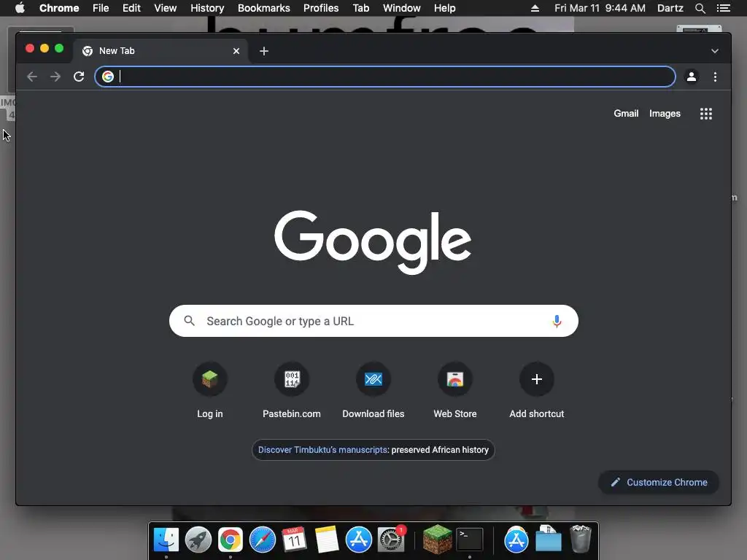
Task: Open the Download files shortcut
Action: click(x=373, y=391)
